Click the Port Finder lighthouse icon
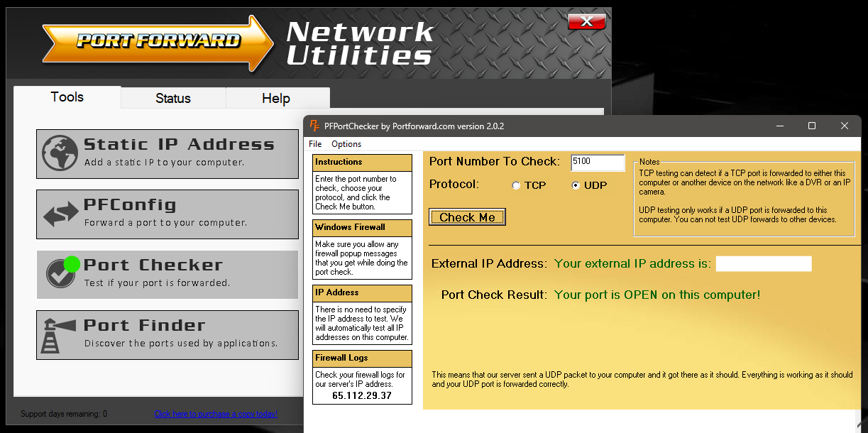Viewport: 868px width, 433px height. tap(59, 335)
